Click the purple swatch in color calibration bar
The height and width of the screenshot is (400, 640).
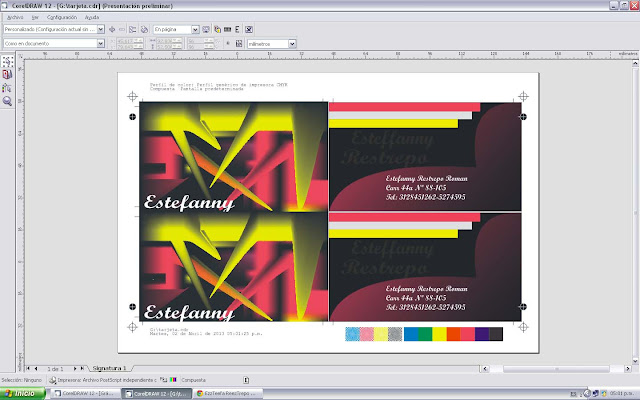pyautogui.click(x=482, y=334)
